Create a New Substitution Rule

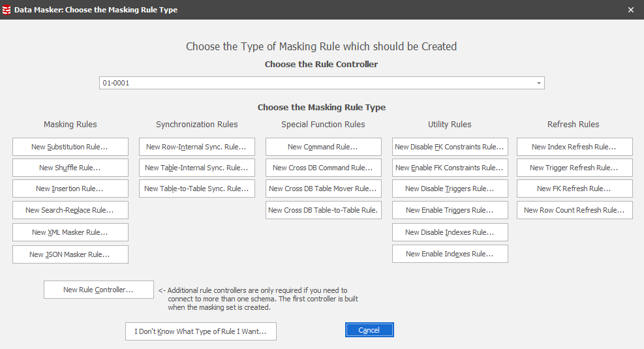pyautogui.click(x=70, y=147)
